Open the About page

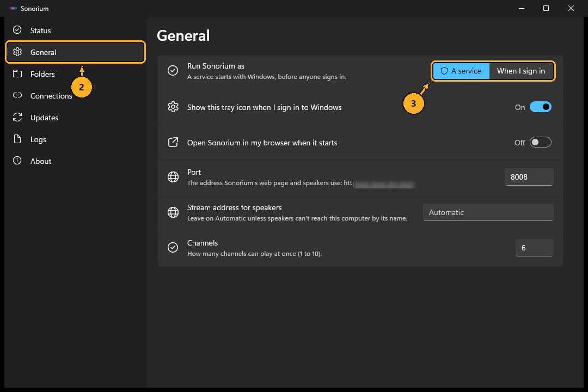[x=75, y=161]
